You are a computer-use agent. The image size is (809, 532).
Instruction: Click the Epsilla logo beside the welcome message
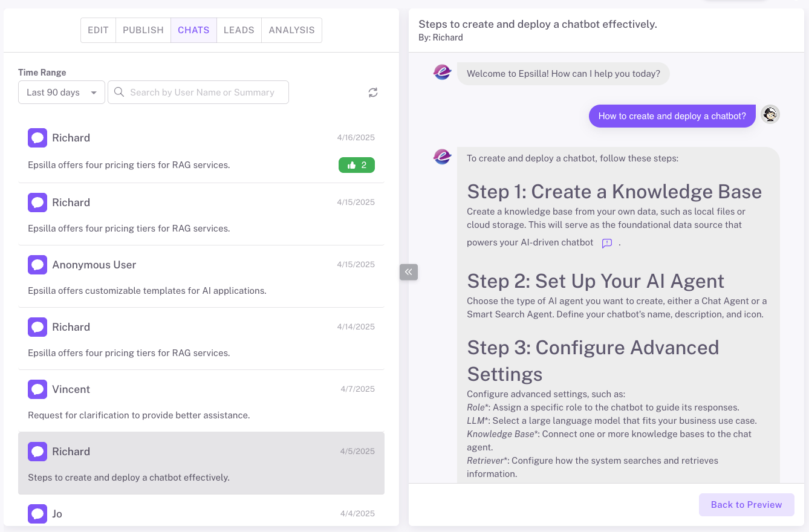(443, 73)
